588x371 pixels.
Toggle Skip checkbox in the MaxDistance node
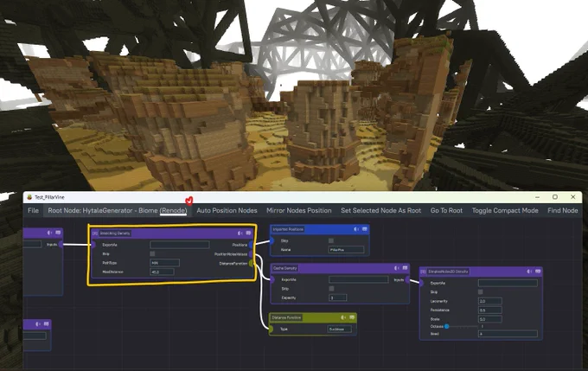tap(152, 254)
